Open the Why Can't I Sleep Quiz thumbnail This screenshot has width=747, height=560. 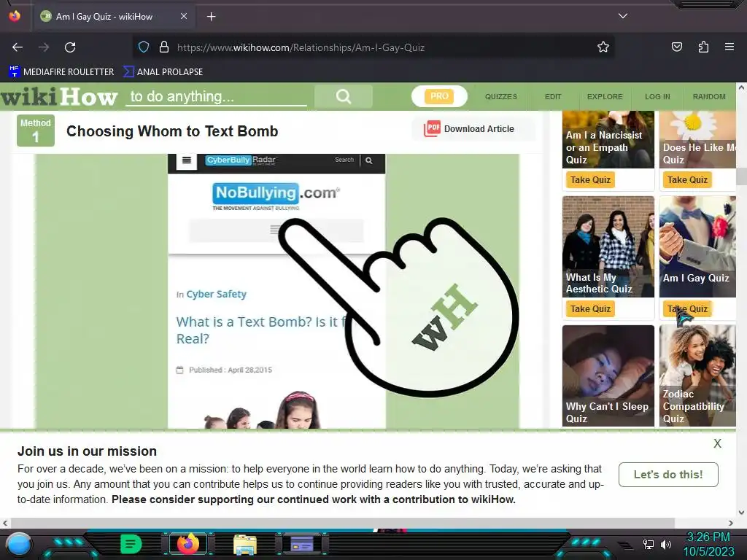tap(608, 376)
